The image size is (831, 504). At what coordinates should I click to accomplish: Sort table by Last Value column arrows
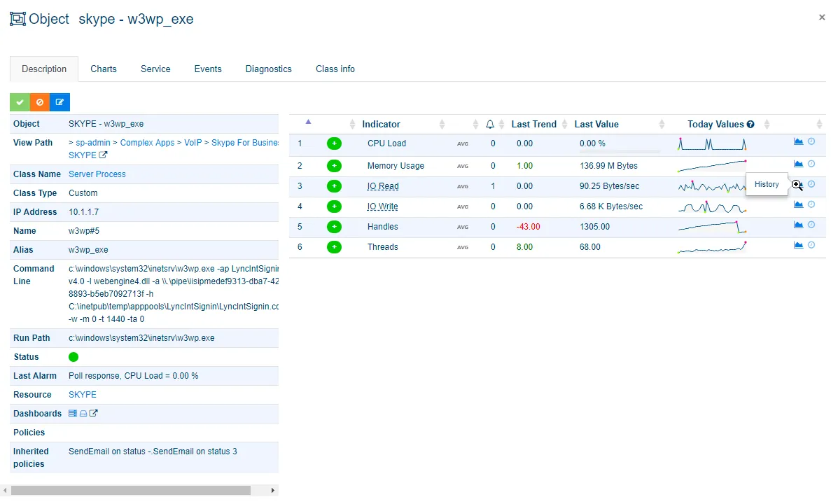(x=662, y=125)
